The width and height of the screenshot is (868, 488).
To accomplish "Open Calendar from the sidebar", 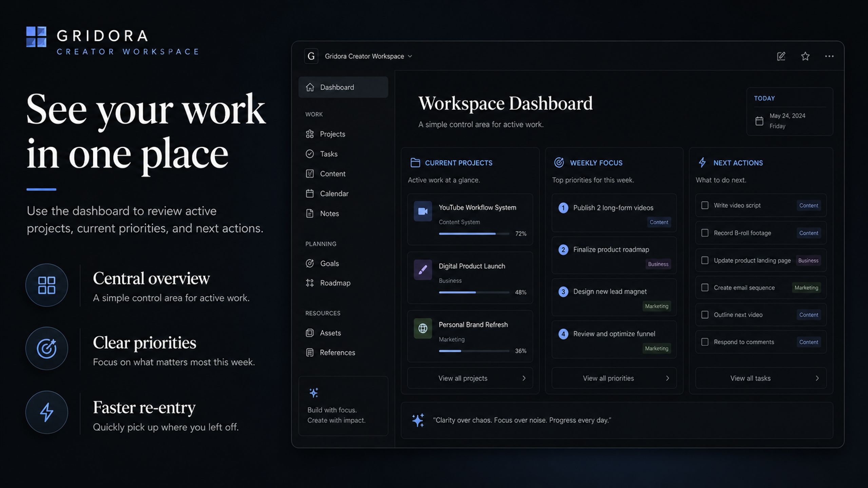I will (327, 194).
